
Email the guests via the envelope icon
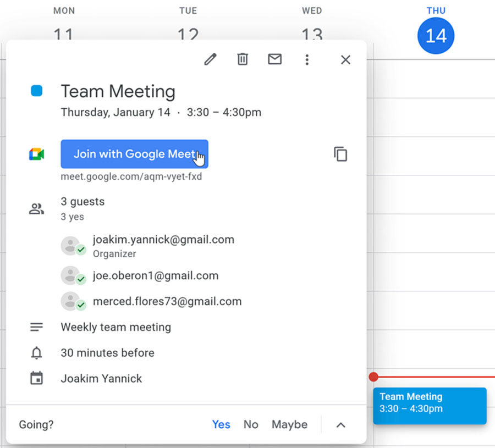(274, 59)
